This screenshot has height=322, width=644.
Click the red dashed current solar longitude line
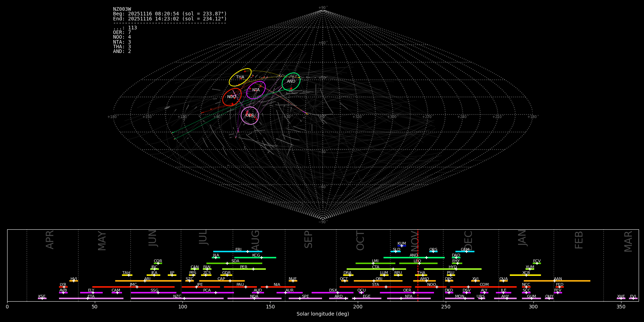pos(418,265)
